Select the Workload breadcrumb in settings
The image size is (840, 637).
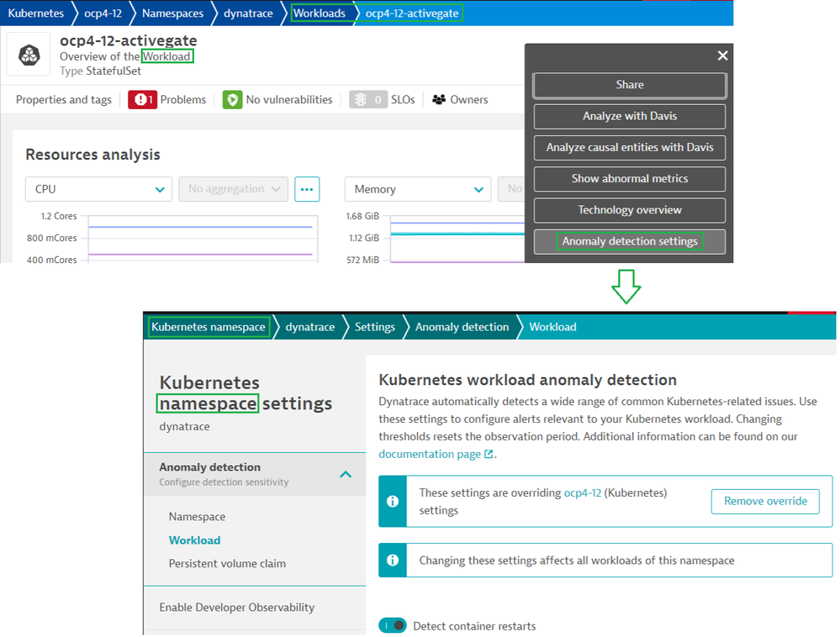(x=553, y=327)
